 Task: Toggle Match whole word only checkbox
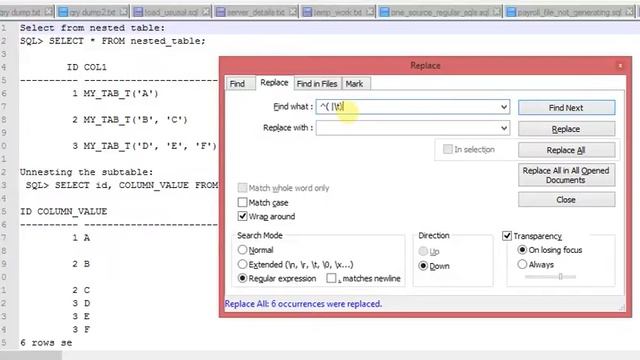tap(242, 188)
